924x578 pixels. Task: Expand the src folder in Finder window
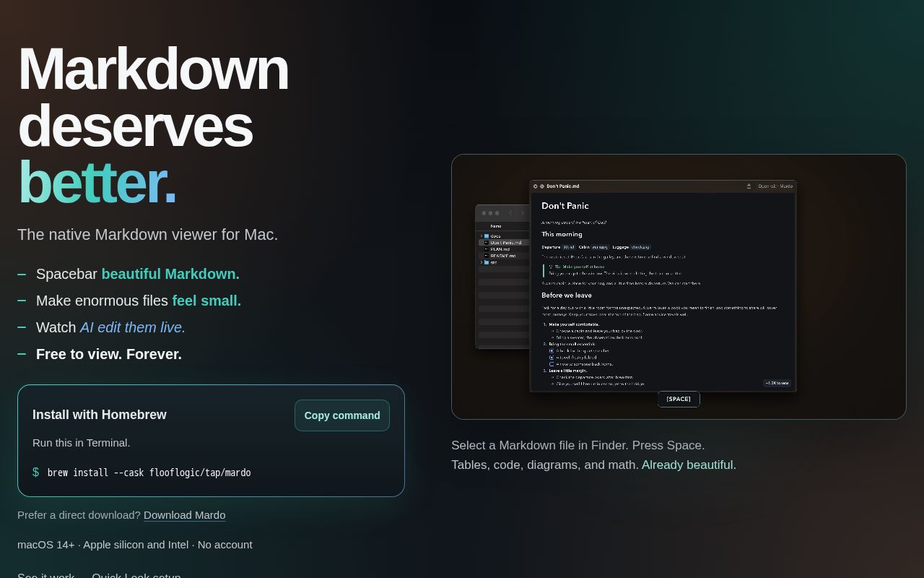(x=481, y=262)
